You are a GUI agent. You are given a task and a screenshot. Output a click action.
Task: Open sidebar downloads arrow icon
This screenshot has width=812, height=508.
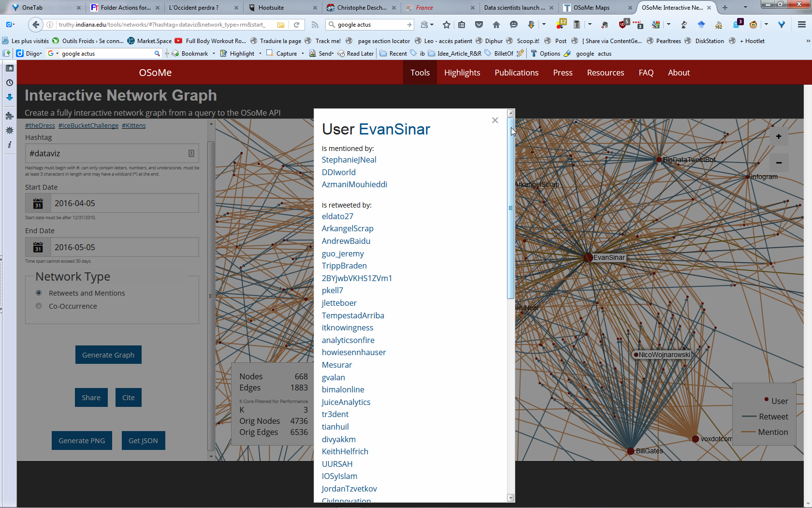9,97
